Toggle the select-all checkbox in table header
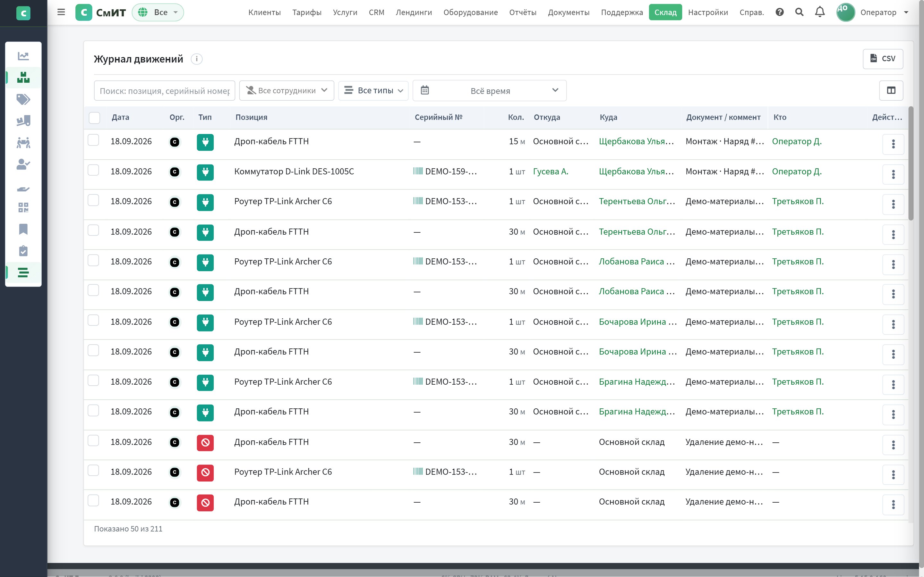This screenshot has width=924, height=577. click(94, 118)
